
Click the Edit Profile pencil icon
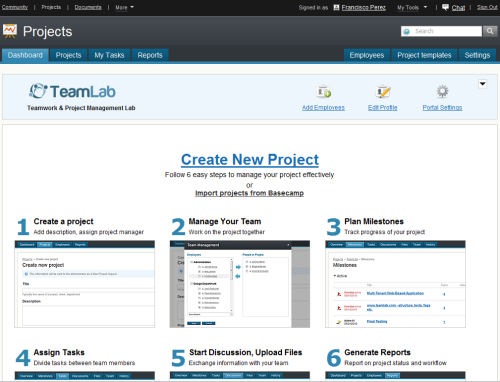coord(383,91)
